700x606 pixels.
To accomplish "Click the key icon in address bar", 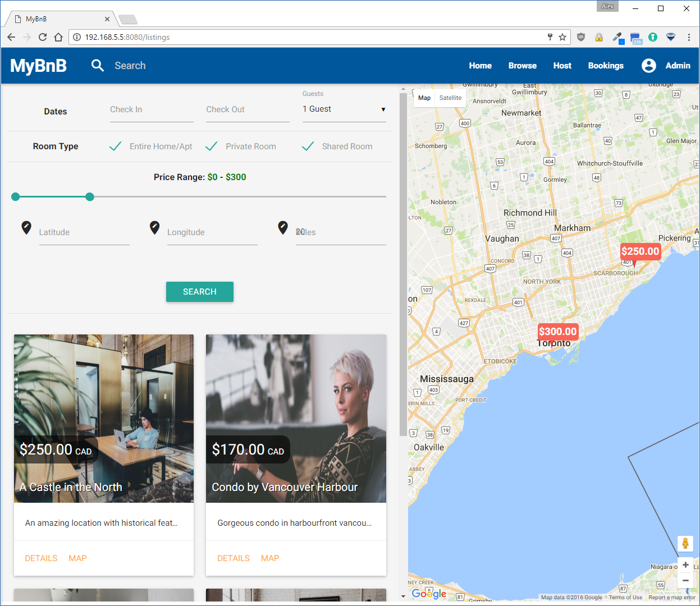I will pyautogui.click(x=550, y=37).
